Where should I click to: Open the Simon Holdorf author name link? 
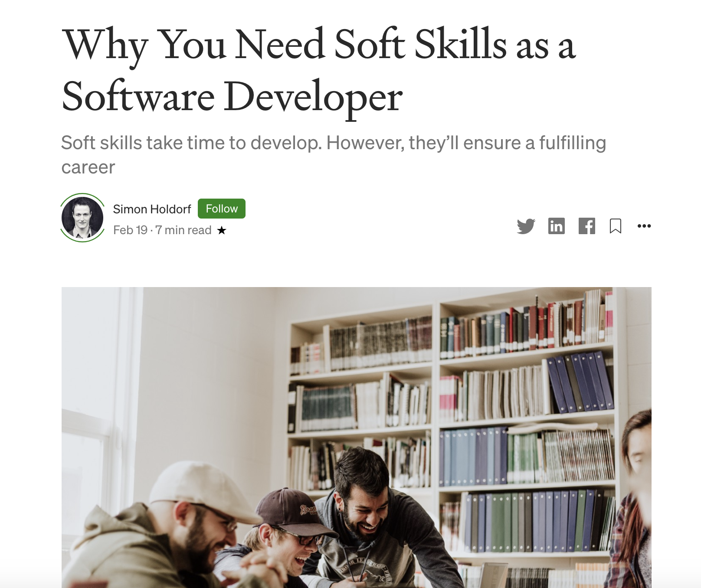coord(152,209)
